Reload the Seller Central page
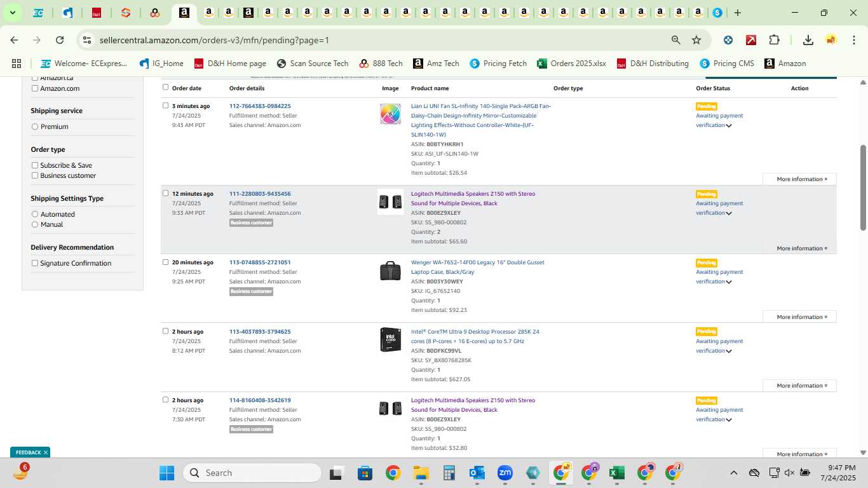The height and width of the screenshot is (488, 868). point(60,40)
